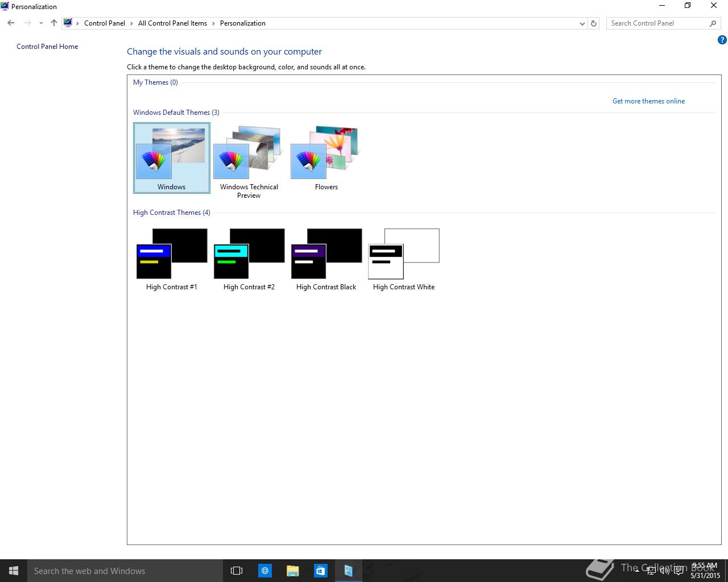Open Get more themes online link
728x582 pixels.
tap(648, 101)
